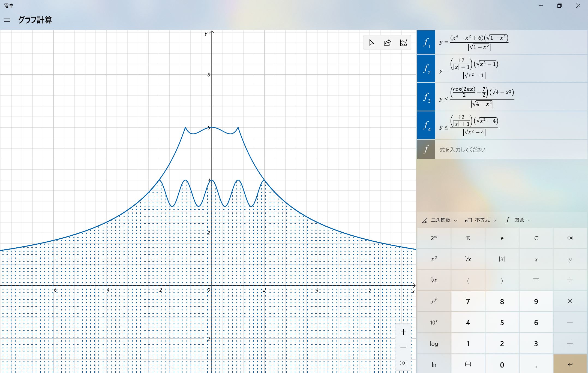The width and height of the screenshot is (588, 373).
Task: Click the x squared key
Action: [434, 259]
